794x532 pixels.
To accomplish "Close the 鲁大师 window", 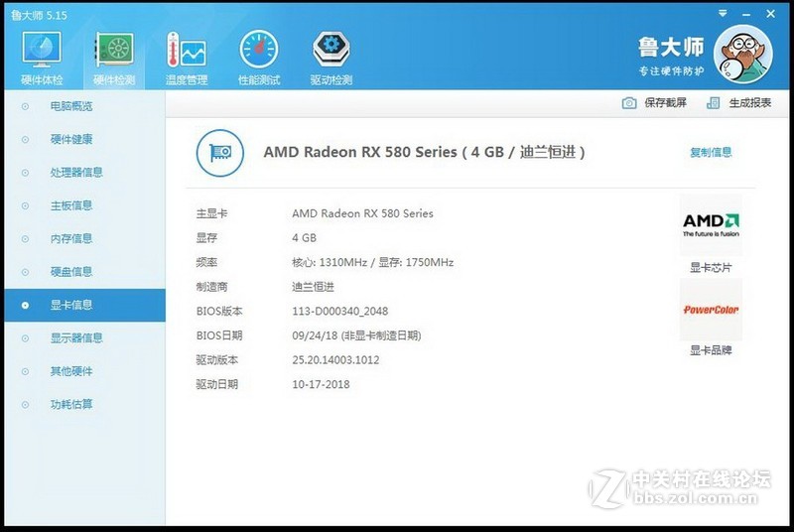I will 771,14.
